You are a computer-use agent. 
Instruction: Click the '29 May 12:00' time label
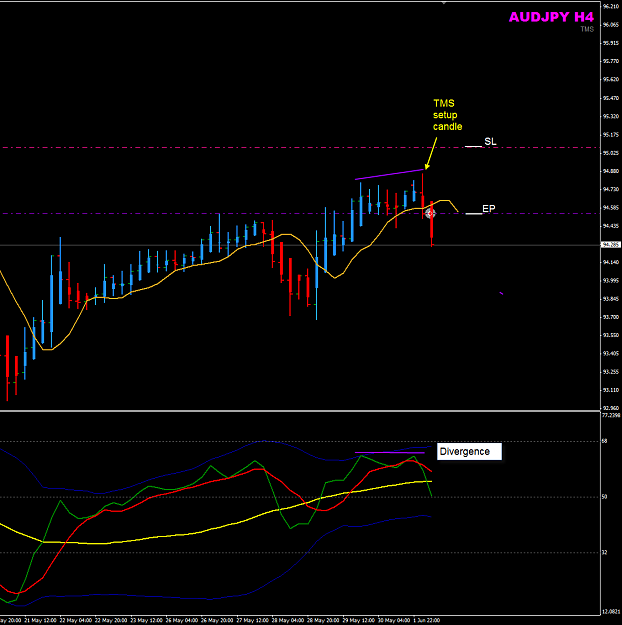pos(358,621)
